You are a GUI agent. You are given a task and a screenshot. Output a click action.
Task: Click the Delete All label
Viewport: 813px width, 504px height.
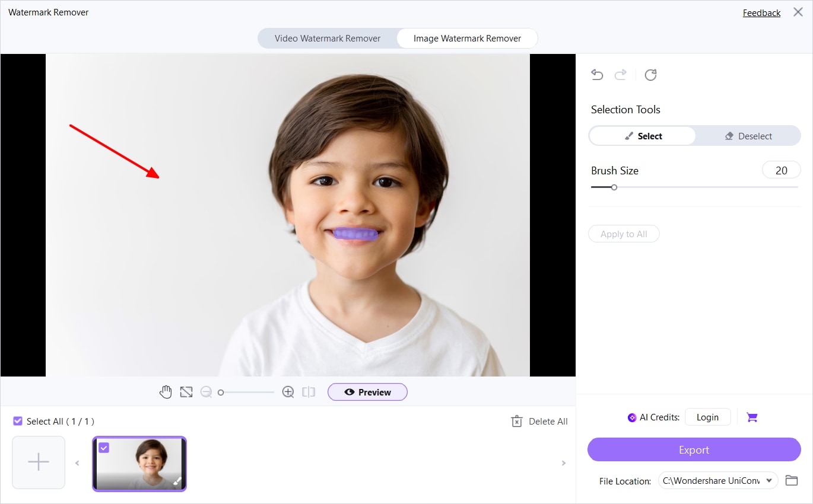(x=548, y=422)
